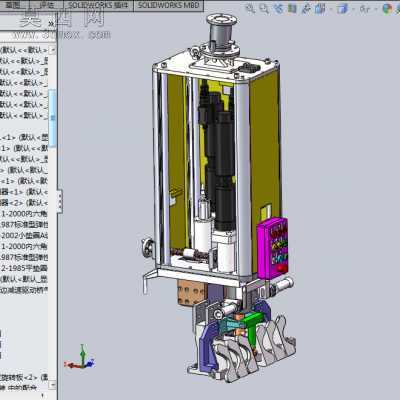
Task: Click the panel collapse handle beside the tree
Action: click(x=60, y=201)
